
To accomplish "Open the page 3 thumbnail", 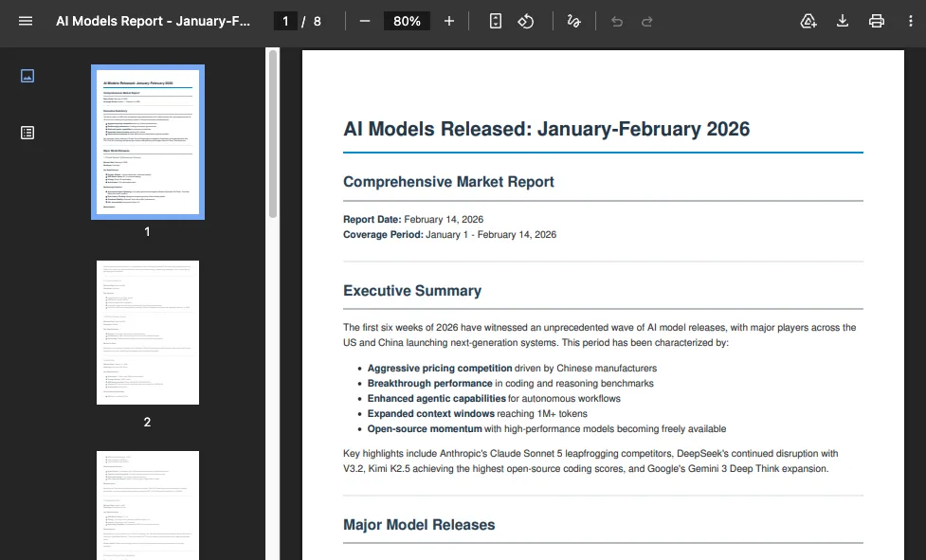I will coord(148,505).
